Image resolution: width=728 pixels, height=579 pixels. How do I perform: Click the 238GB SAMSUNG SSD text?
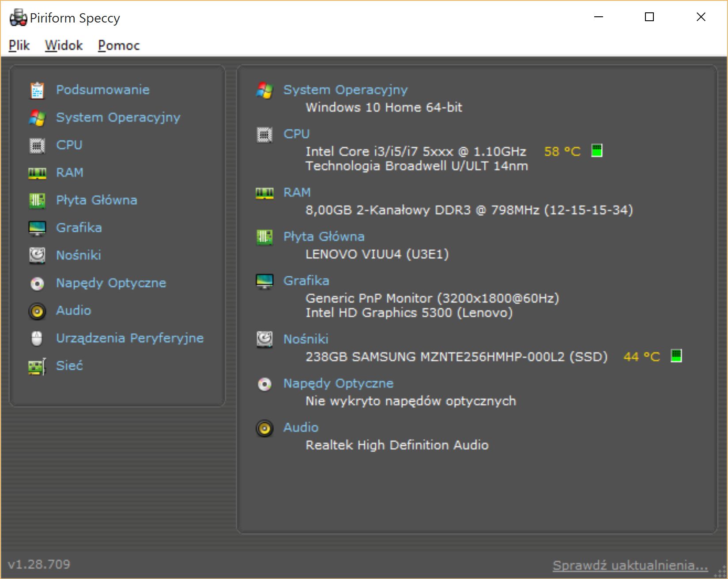pyautogui.click(x=456, y=357)
